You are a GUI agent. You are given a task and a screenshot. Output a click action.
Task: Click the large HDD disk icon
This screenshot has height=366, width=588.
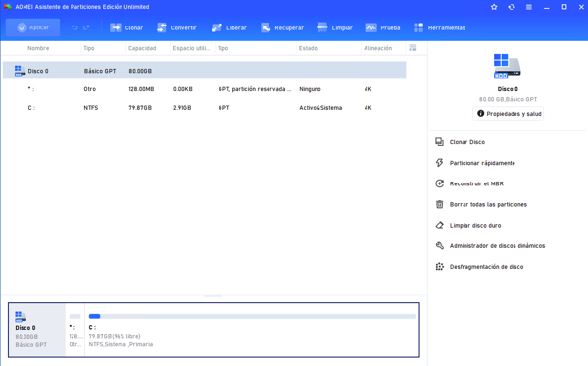click(x=507, y=66)
